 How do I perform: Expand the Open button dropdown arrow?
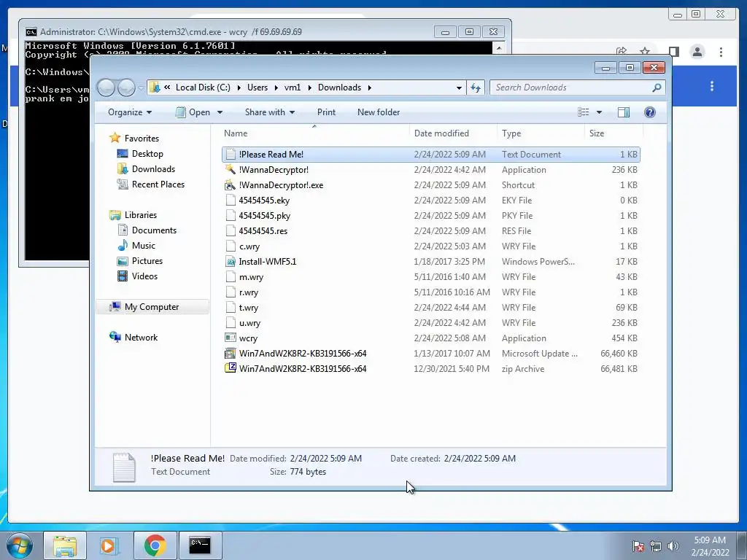(x=220, y=112)
